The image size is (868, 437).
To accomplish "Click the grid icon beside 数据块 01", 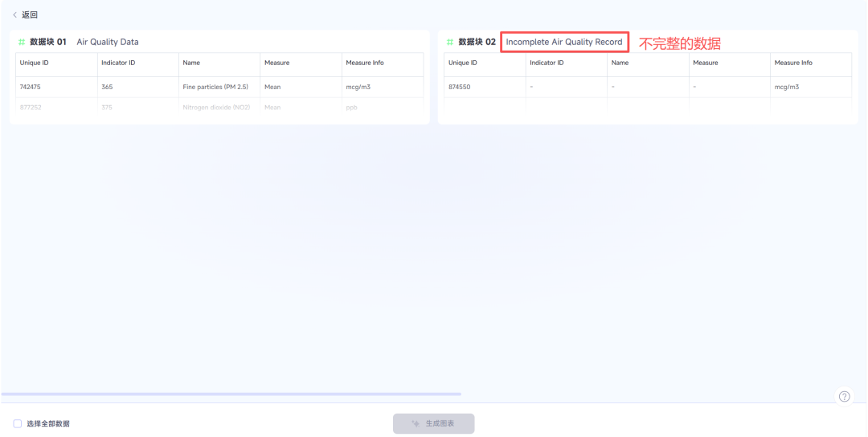I will (22, 42).
